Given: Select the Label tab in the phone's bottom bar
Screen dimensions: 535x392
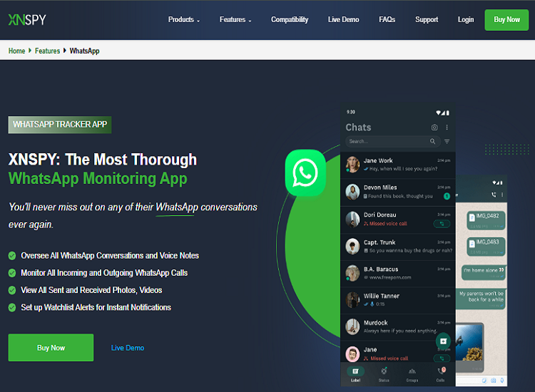Looking at the screenshot, I should coord(355,374).
